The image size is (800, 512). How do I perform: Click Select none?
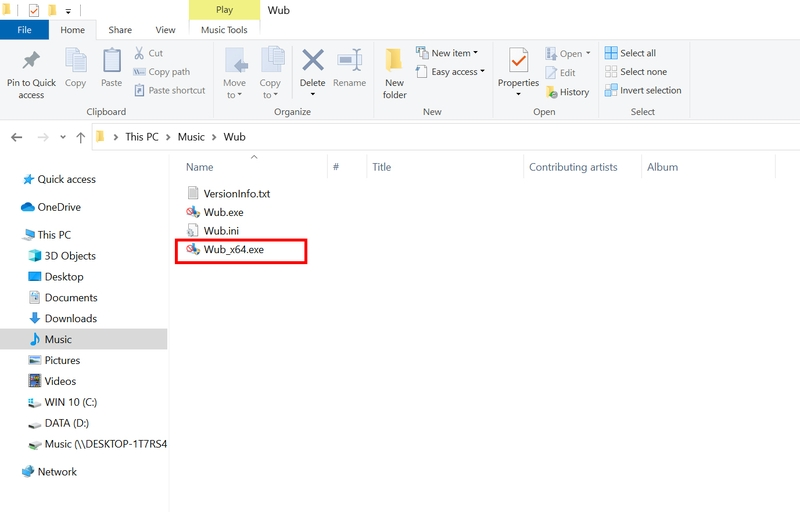(x=636, y=72)
